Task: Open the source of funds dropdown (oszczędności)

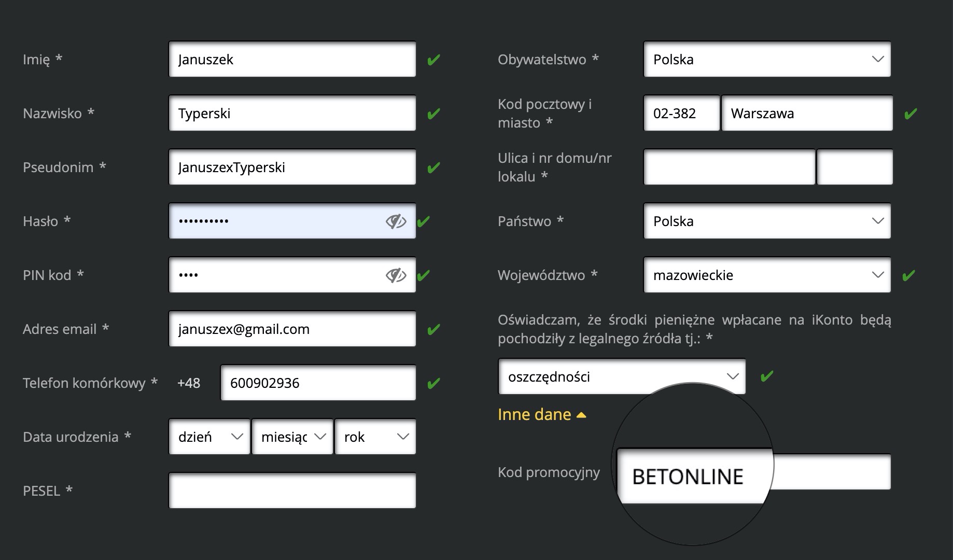Action: tap(622, 376)
